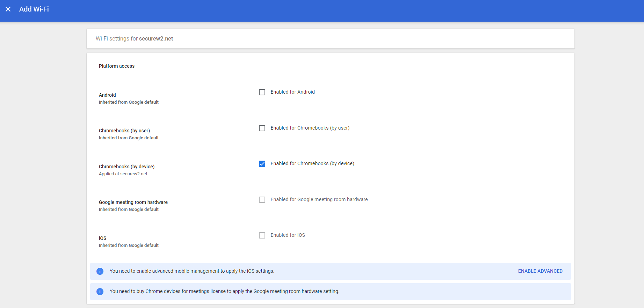Click the ENABLE ADVANCED button
The height and width of the screenshot is (308, 644).
540,271
